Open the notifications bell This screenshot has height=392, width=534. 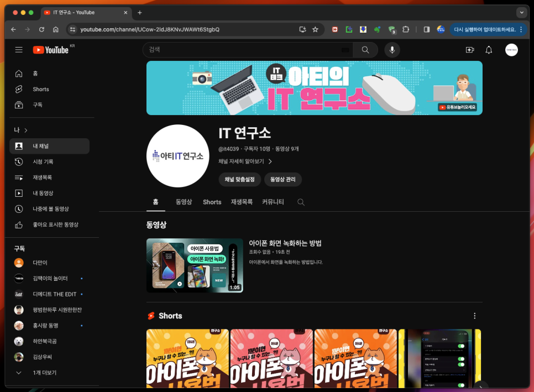pyautogui.click(x=489, y=50)
